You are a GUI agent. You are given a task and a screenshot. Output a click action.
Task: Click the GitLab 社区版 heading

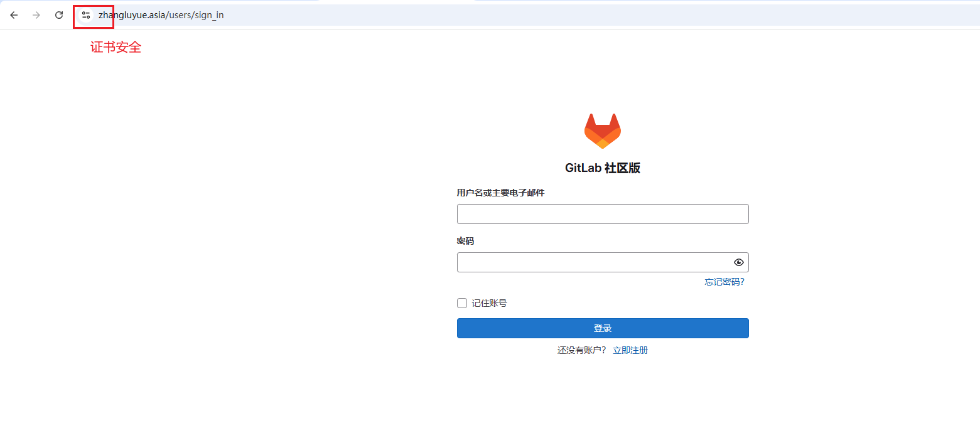(x=603, y=168)
